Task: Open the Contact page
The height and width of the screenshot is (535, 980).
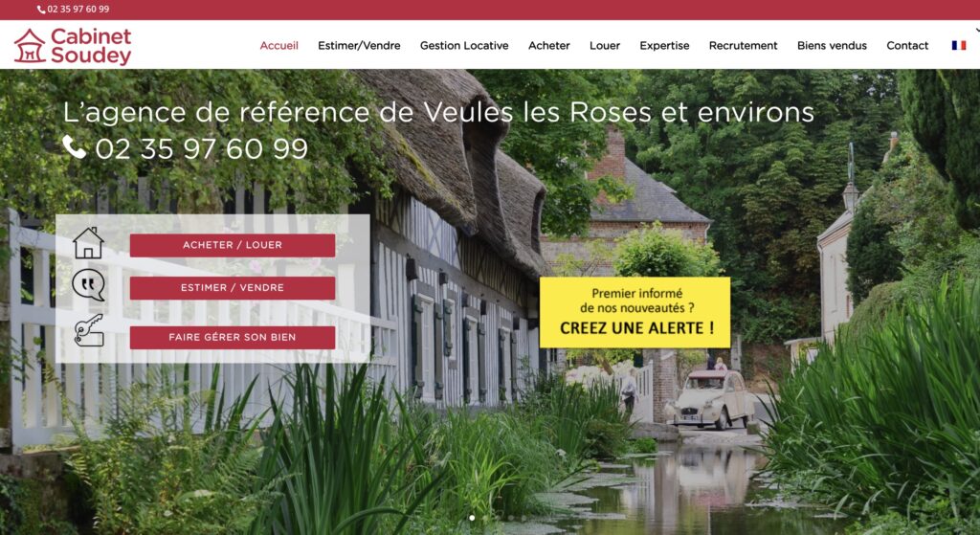Action: (x=907, y=46)
